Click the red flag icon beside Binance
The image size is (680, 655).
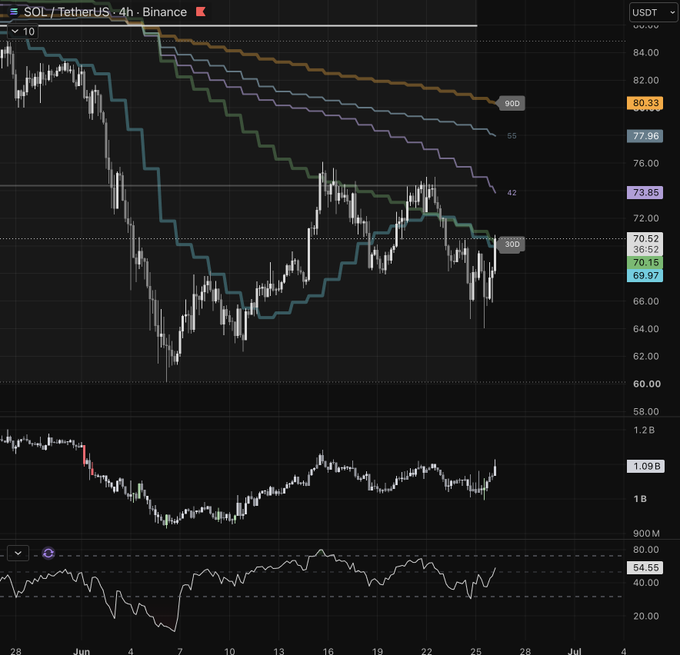click(x=200, y=12)
